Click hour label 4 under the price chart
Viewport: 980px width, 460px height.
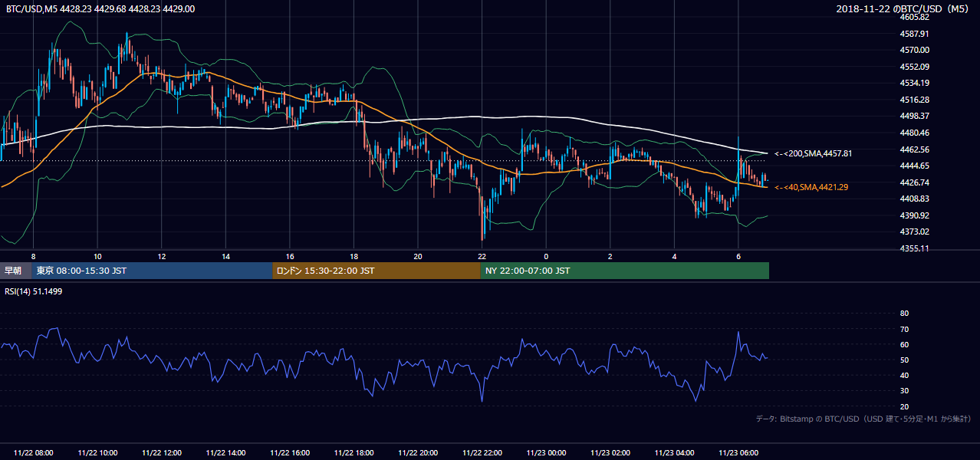[x=674, y=256]
